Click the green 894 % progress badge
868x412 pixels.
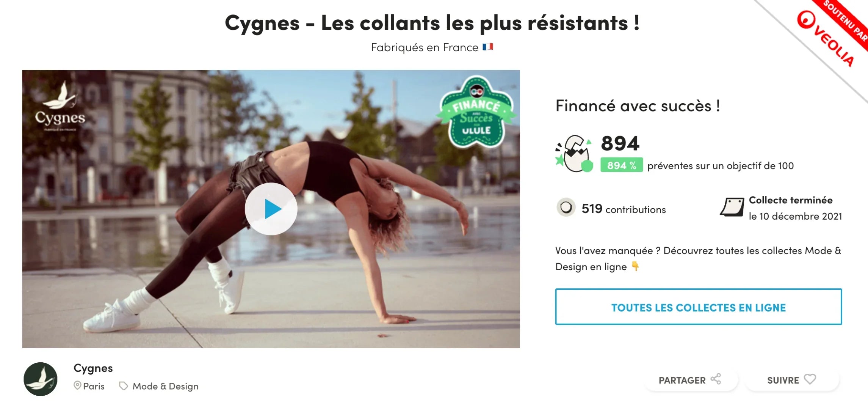coord(622,165)
